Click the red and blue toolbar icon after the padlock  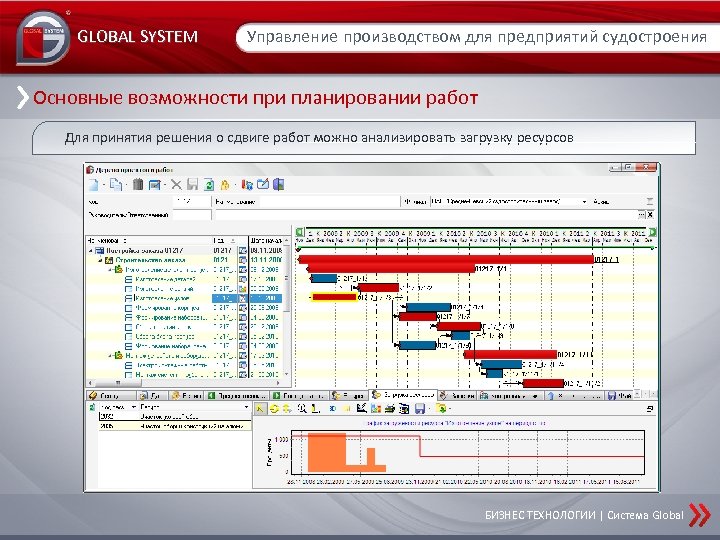pos(247,185)
